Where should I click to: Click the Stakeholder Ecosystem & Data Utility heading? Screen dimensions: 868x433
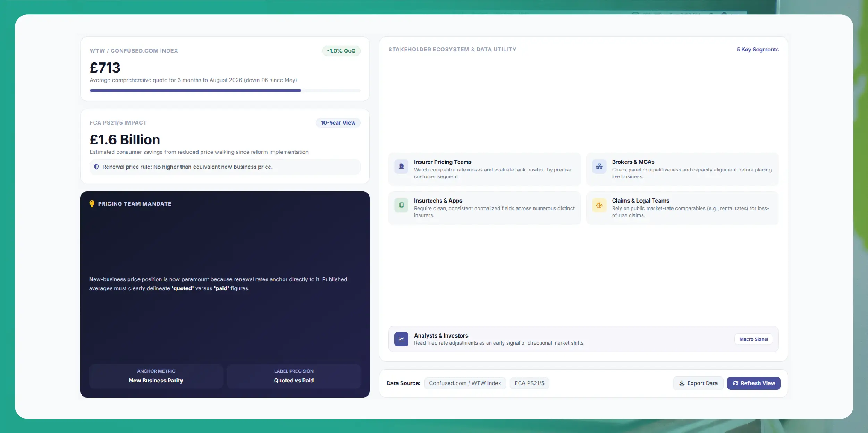[x=452, y=50]
